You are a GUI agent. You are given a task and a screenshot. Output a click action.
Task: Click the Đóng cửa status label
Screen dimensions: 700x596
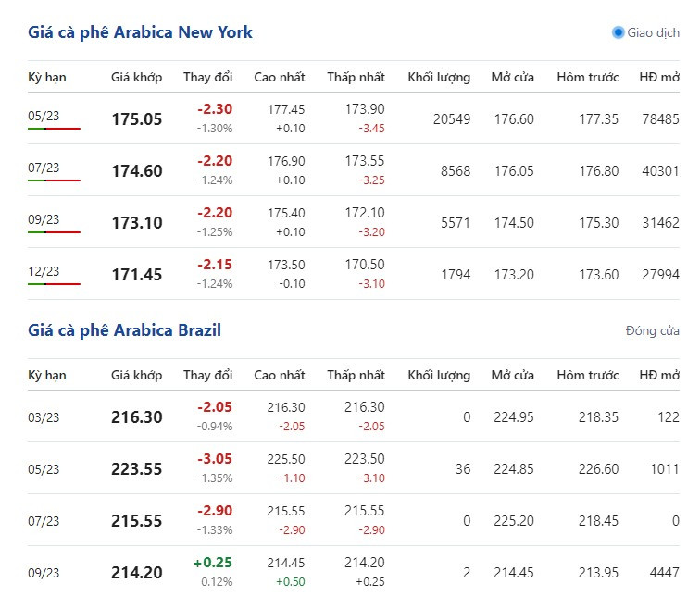[652, 331]
